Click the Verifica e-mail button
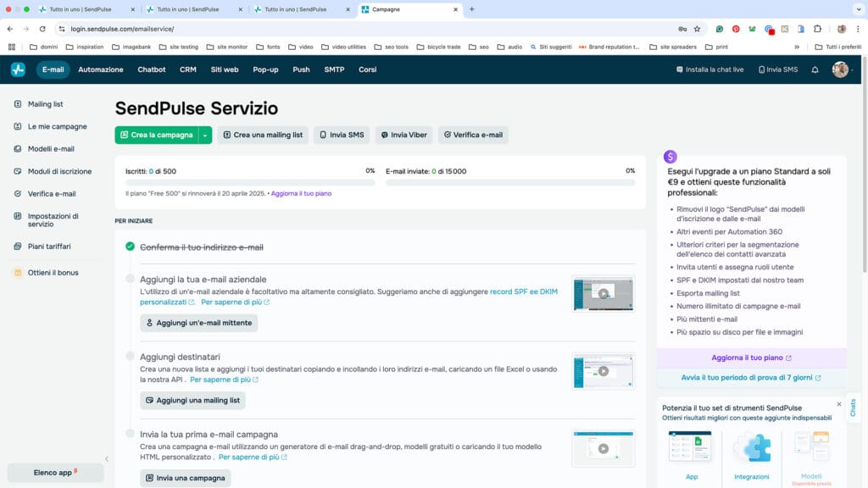This screenshot has height=488, width=868. [x=473, y=135]
